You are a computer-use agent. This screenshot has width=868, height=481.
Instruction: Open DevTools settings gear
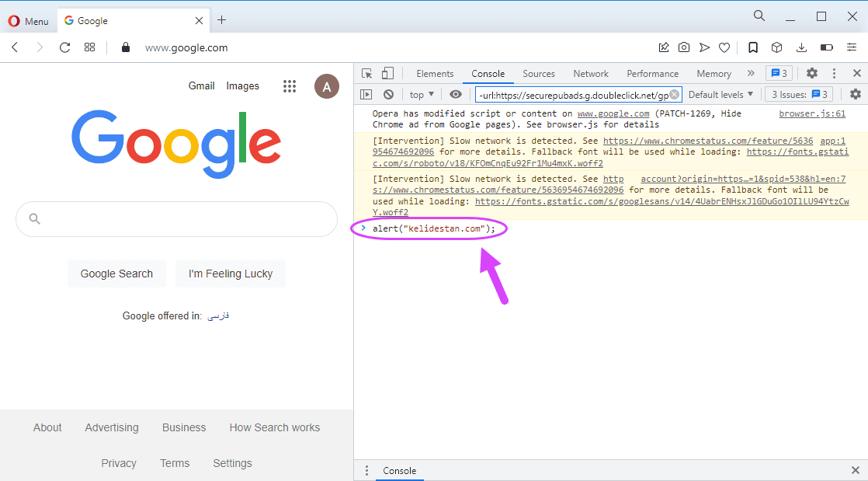[811, 73]
